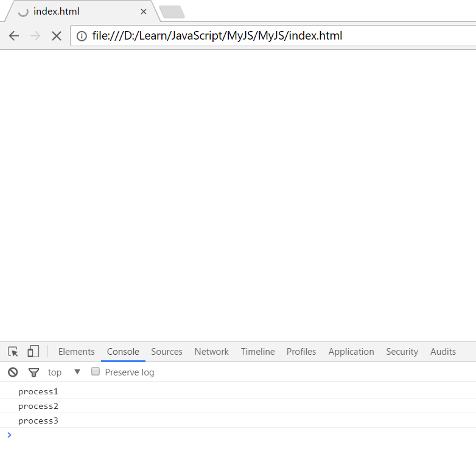The width and height of the screenshot is (476, 471).
Task: Click the console prompt input line
Action: point(238,435)
